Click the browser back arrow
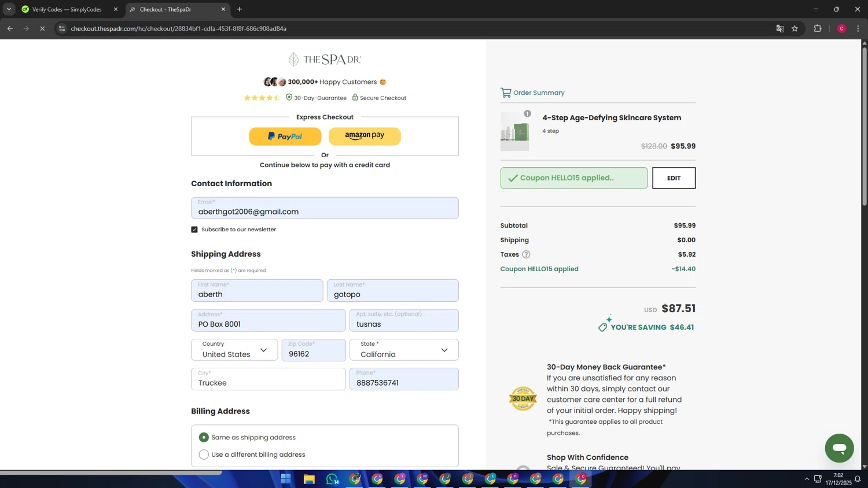 [x=10, y=28]
